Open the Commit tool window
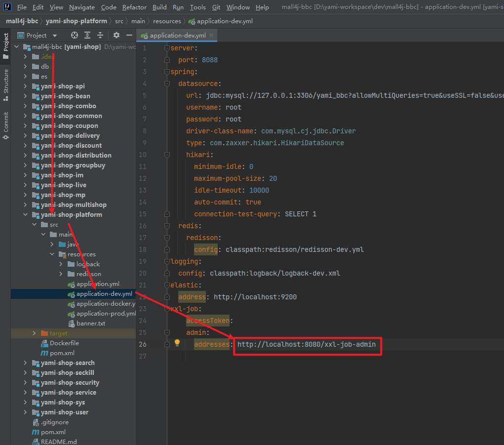This screenshot has height=445, width=504. (x=6, y=125)
